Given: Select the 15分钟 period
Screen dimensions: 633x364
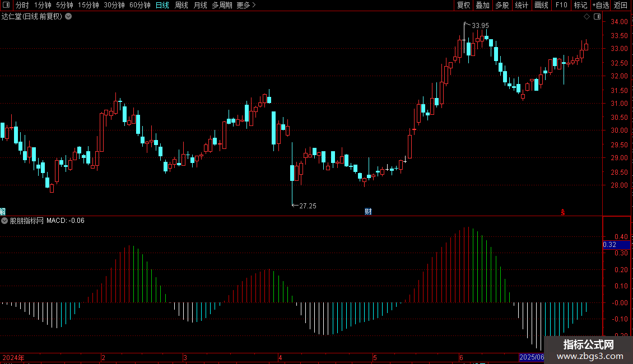Looking at the screenshot, I should [89, 5].
